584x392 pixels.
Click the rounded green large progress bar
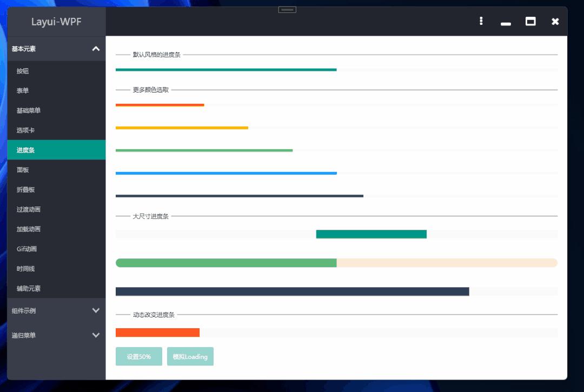[x=337, y=263]
